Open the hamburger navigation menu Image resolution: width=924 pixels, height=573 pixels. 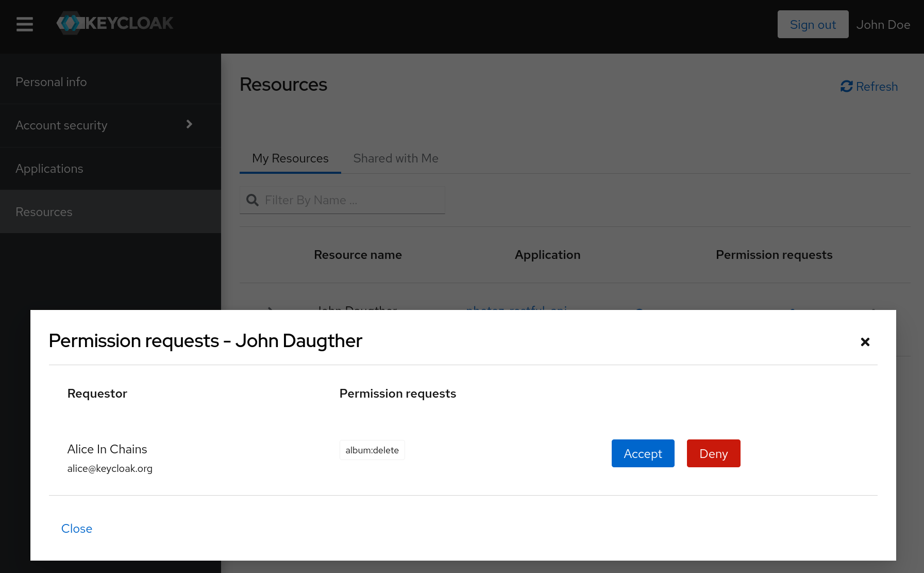coord(24,24)
